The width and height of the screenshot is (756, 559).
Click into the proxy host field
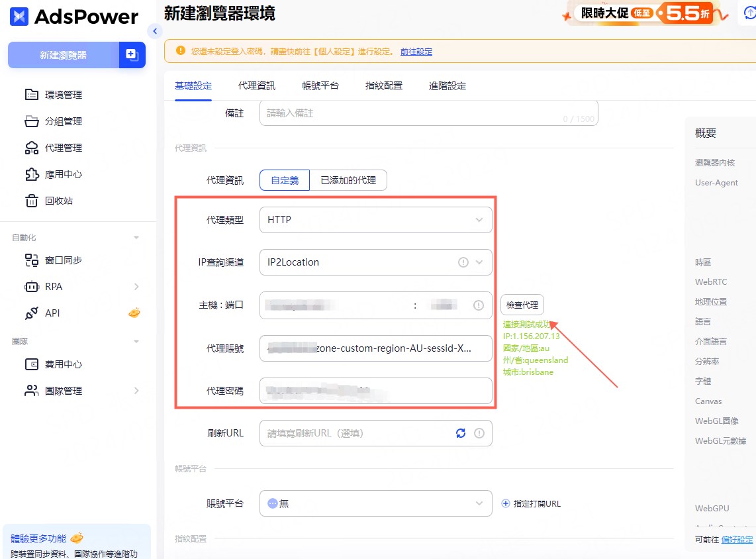click(x=335, y=305)
